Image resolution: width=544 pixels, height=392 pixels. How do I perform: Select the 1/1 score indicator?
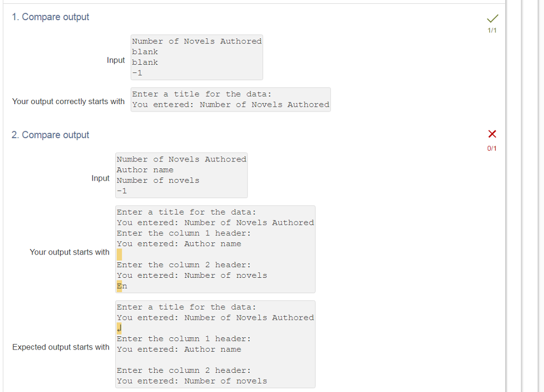(x=492, y=30)
